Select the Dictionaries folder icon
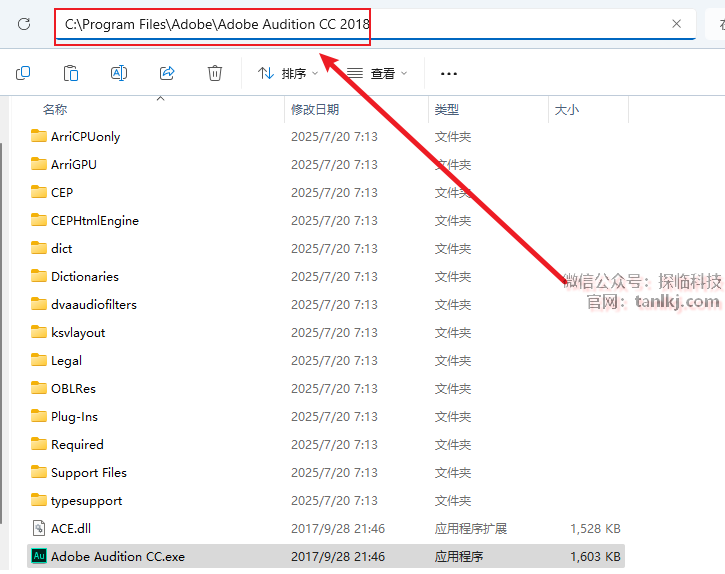 (x=39, y=276)
